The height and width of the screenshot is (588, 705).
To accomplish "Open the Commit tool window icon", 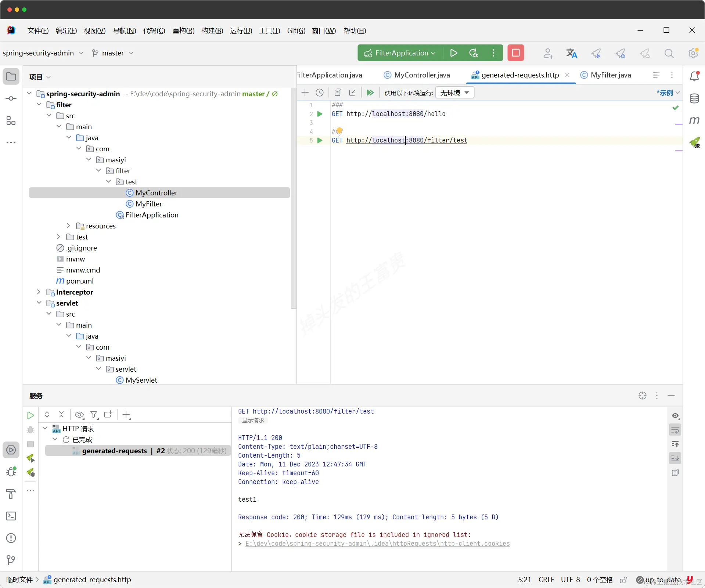I will click(x=11, y=98).
